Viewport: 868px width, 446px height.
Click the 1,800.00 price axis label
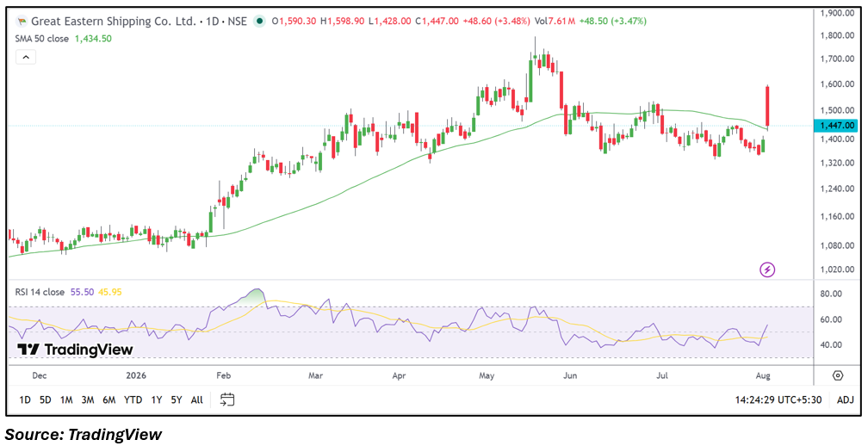click(839, 35)
